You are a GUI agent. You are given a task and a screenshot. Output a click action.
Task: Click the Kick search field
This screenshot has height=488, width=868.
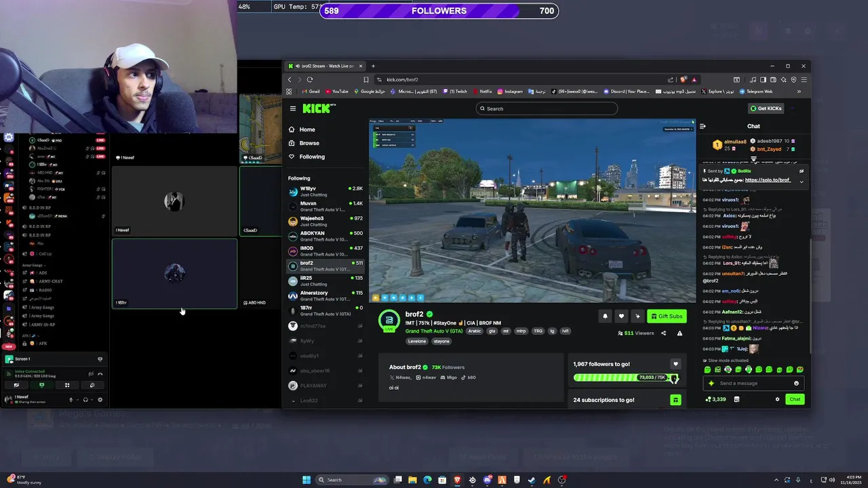tap(547, 108)
